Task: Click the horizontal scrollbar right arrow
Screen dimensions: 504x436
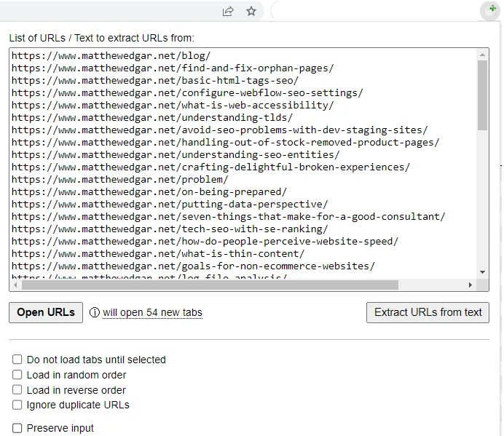Action: [470, 285]
